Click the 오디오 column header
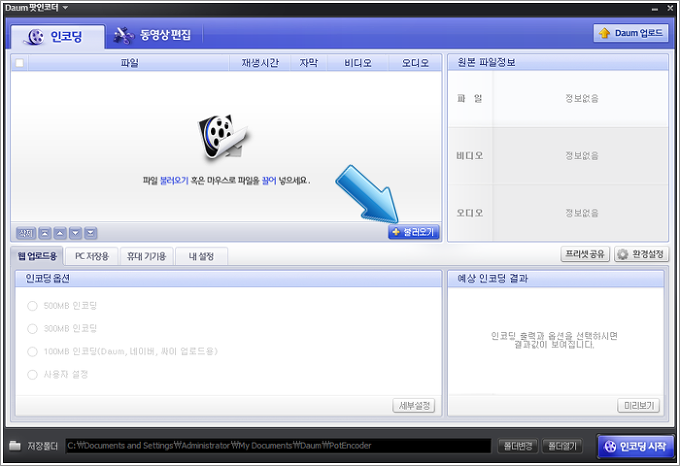680x466 pixels. tap(415, 63)
